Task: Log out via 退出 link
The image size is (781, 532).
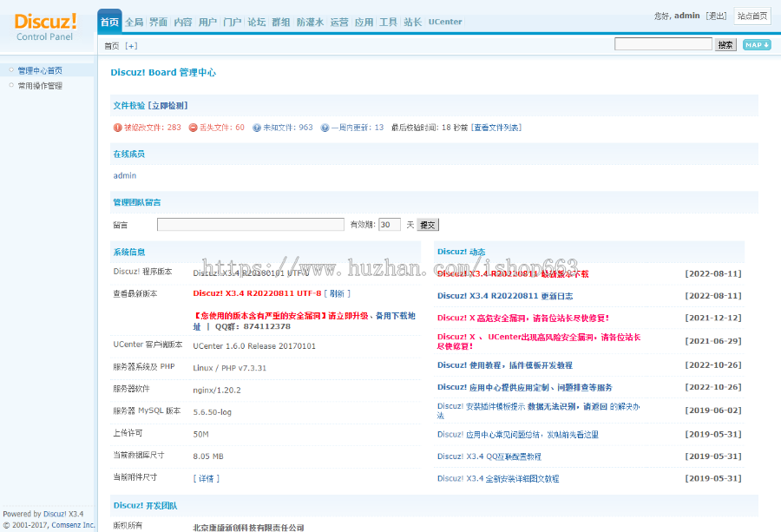Action: tap(716, 16)
